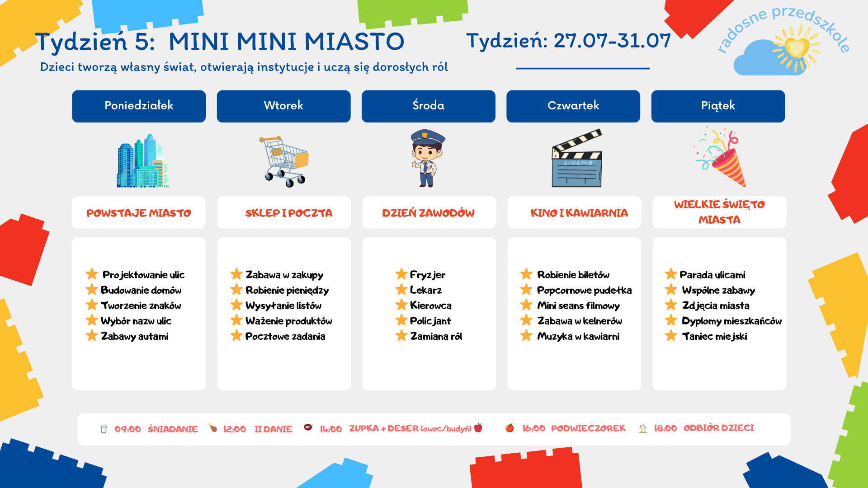
Task: Click the star beside Zabawy autami
Action: pyautogui.click(x=92, y=335)
